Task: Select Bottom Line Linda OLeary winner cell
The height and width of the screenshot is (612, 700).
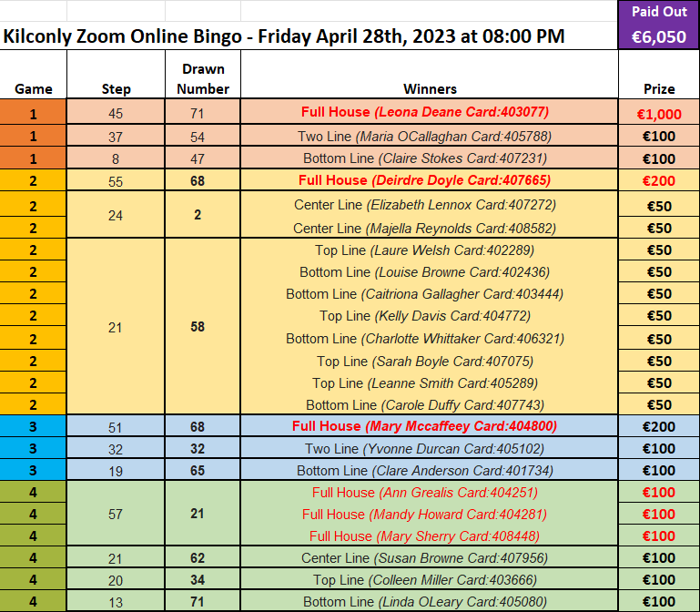Action: 430,601
